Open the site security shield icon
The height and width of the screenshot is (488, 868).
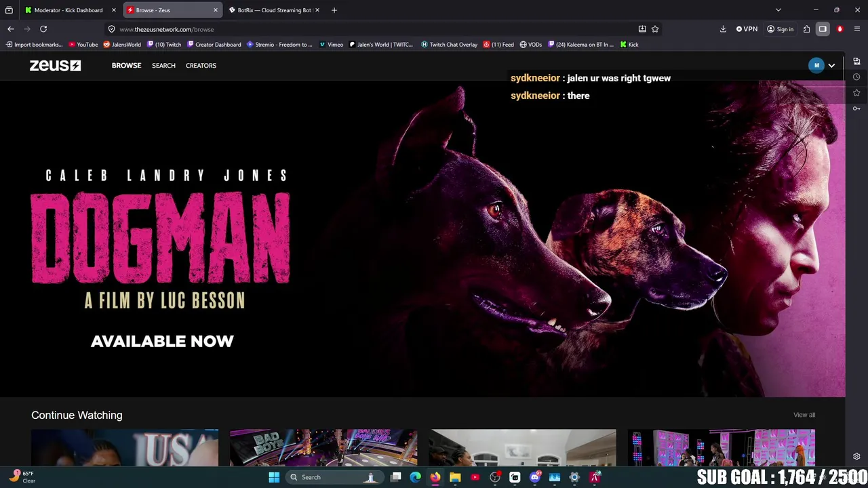[x=111, y=29]
